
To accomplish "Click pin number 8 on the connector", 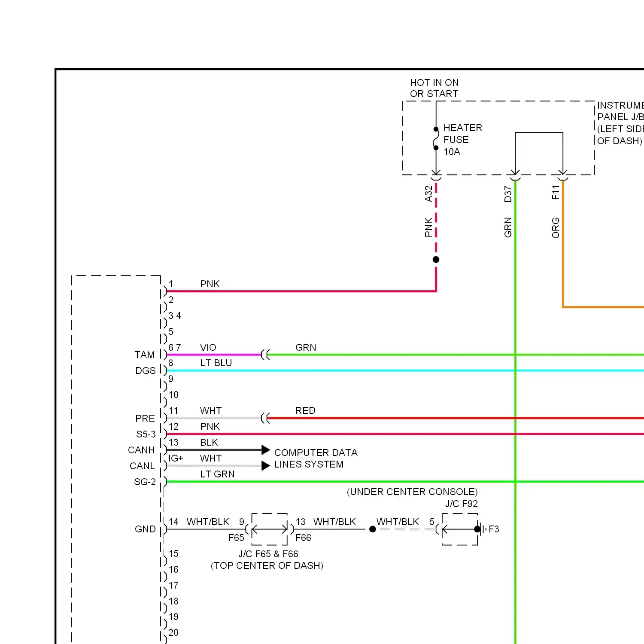I will (x=171, y=363).
